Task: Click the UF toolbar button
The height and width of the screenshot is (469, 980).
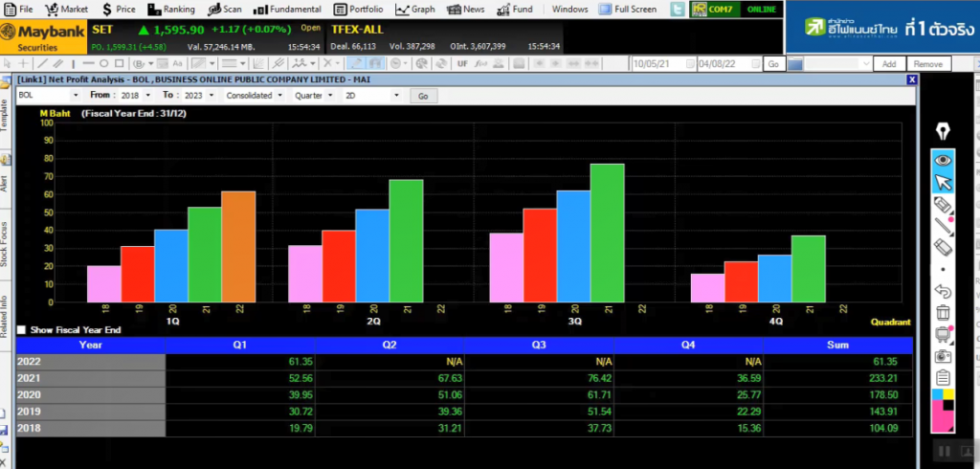Action: coord(462,63)
